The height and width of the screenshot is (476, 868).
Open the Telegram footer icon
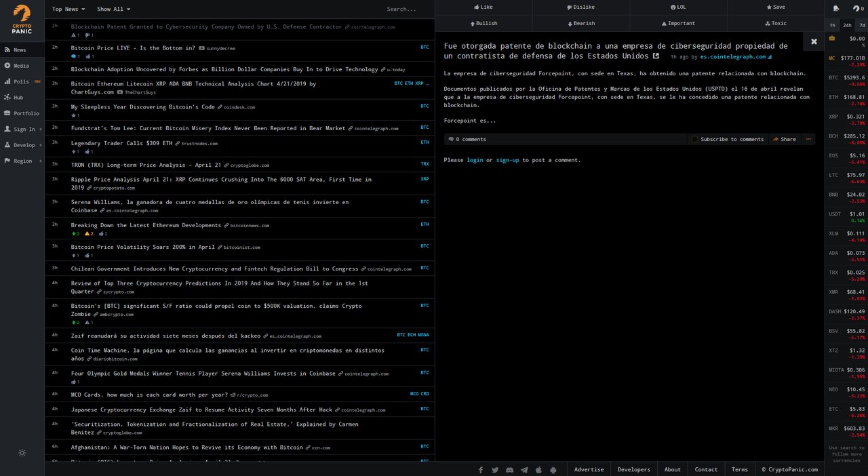click(x=524, y=469)
